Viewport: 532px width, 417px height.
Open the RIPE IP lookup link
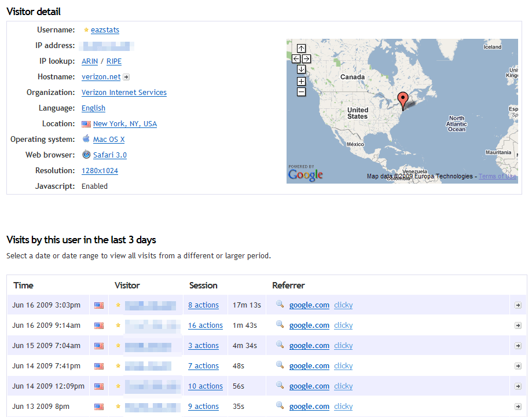114,61
